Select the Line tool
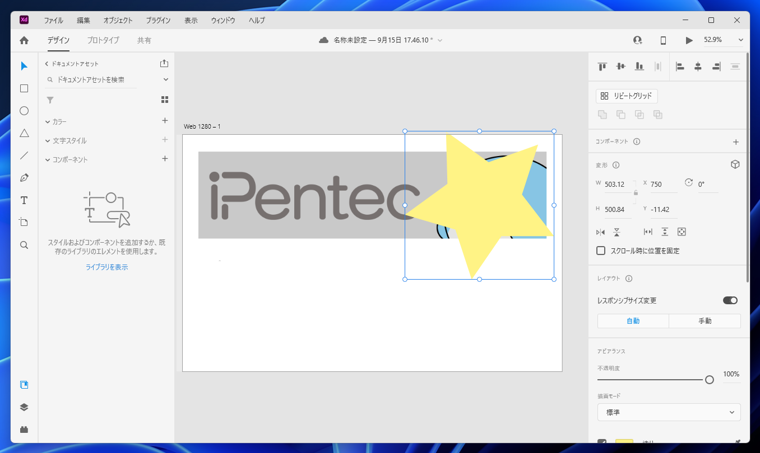 tap(24, 155)
